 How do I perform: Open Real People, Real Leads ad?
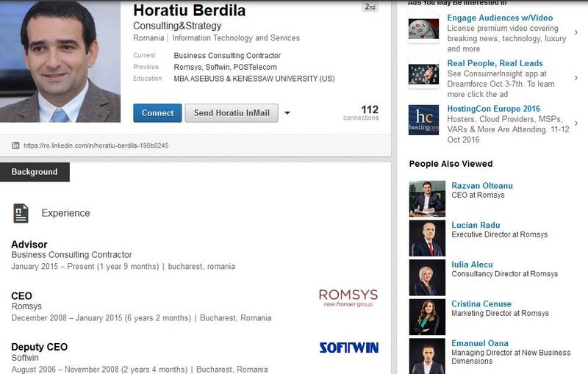tap(495, 63)
